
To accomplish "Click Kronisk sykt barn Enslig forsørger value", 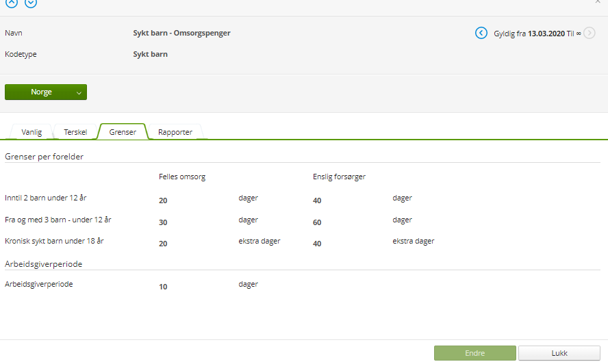I will (317, 244).
